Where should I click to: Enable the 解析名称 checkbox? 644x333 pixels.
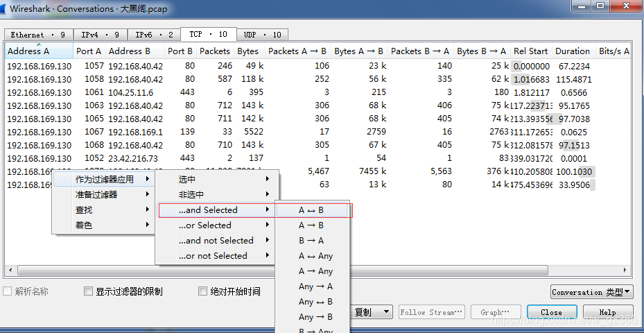7,291
